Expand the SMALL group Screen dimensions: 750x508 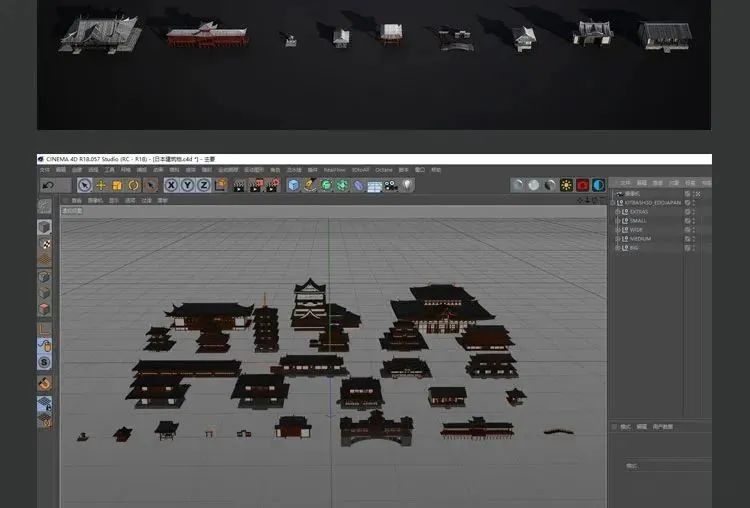point(618,221)
